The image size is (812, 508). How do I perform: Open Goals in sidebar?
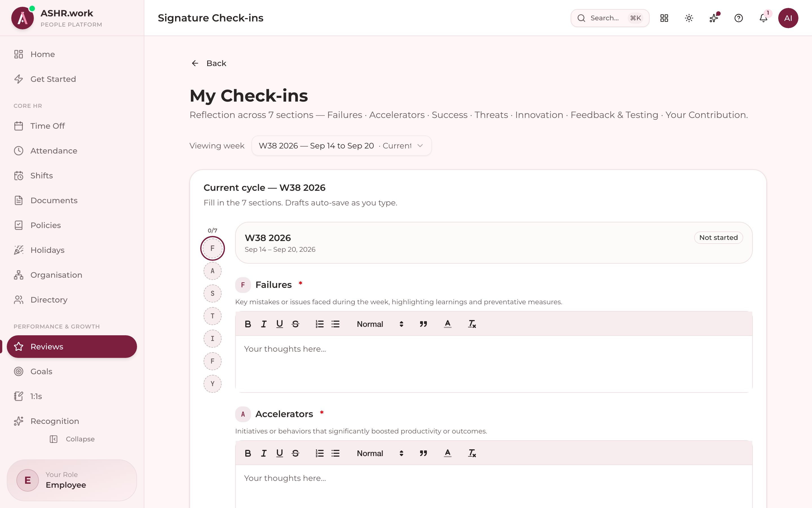tap(72, 371)
